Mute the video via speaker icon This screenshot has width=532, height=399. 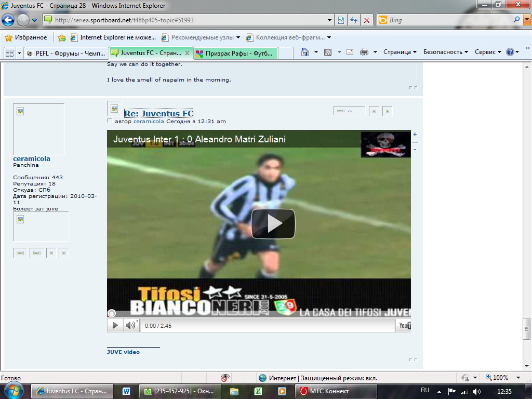click(x=130, y=325)
